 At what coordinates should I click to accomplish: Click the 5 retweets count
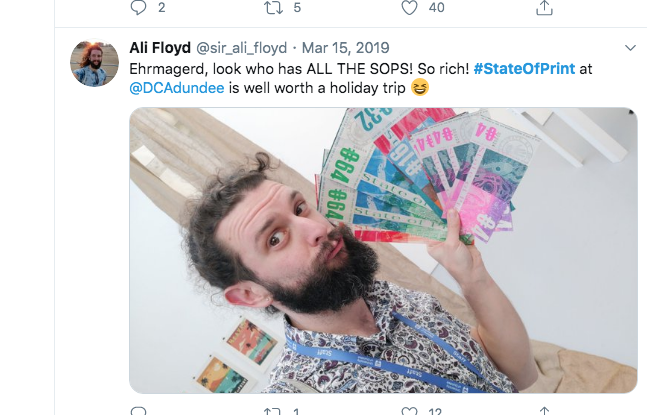(297, 8)
